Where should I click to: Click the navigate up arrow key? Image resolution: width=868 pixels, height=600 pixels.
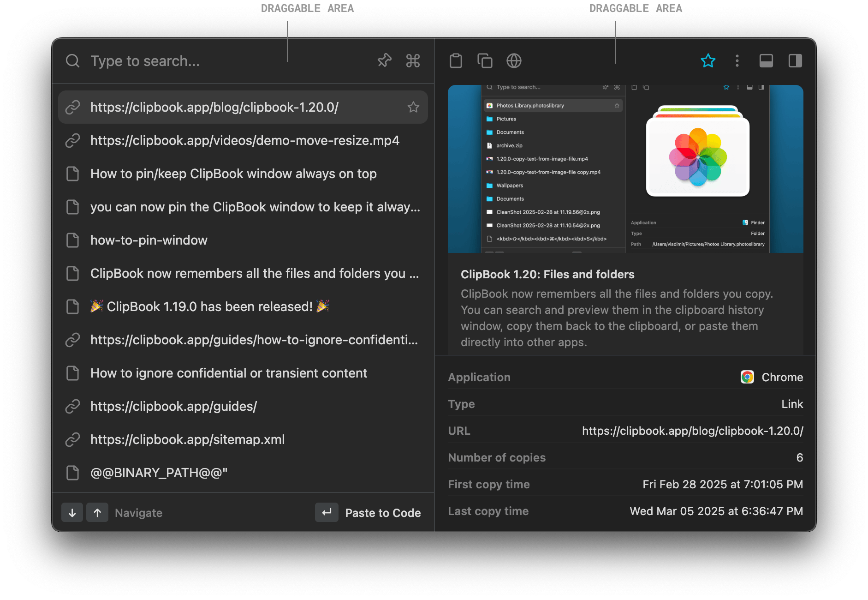pos(97,512)
